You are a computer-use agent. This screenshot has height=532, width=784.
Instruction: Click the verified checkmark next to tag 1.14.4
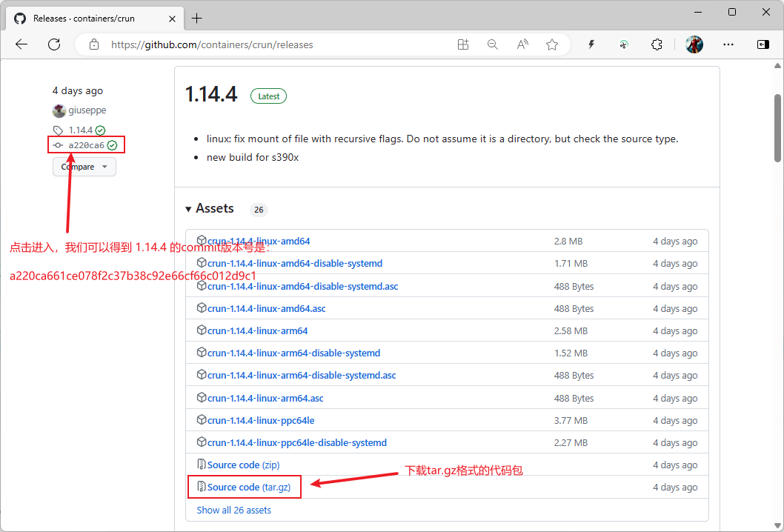pos(101,130)
